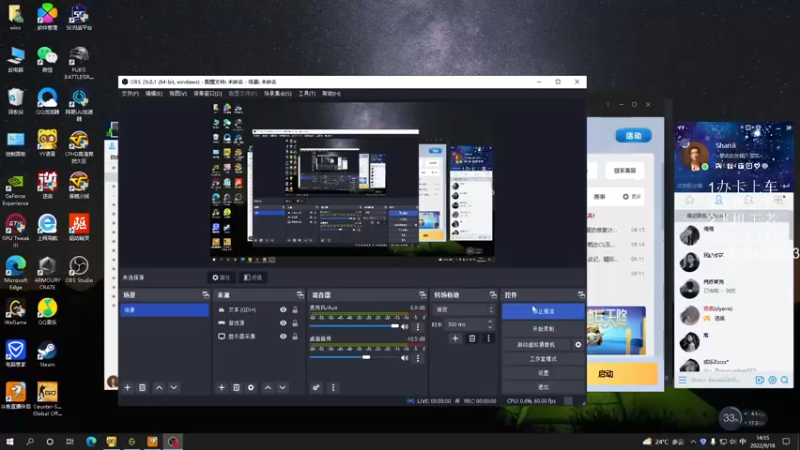Pop out the Controls dock panel
Screen dimensions: 800x450
(x=581, y=295)
